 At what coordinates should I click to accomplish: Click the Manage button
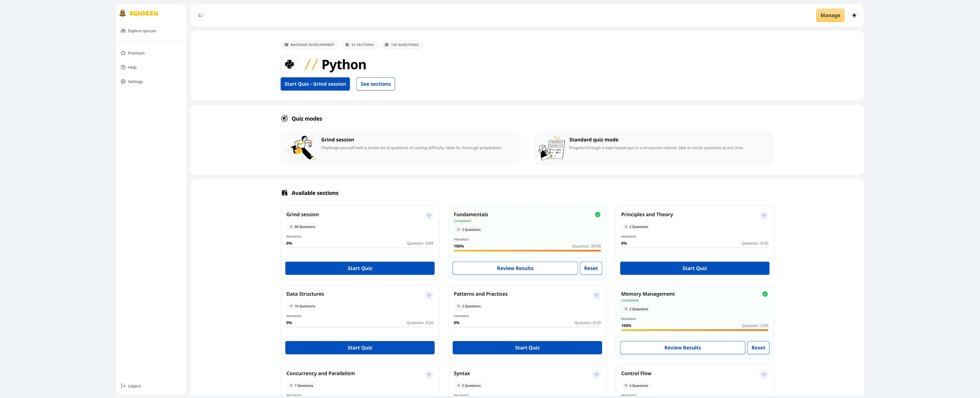[x=830, y=15]
